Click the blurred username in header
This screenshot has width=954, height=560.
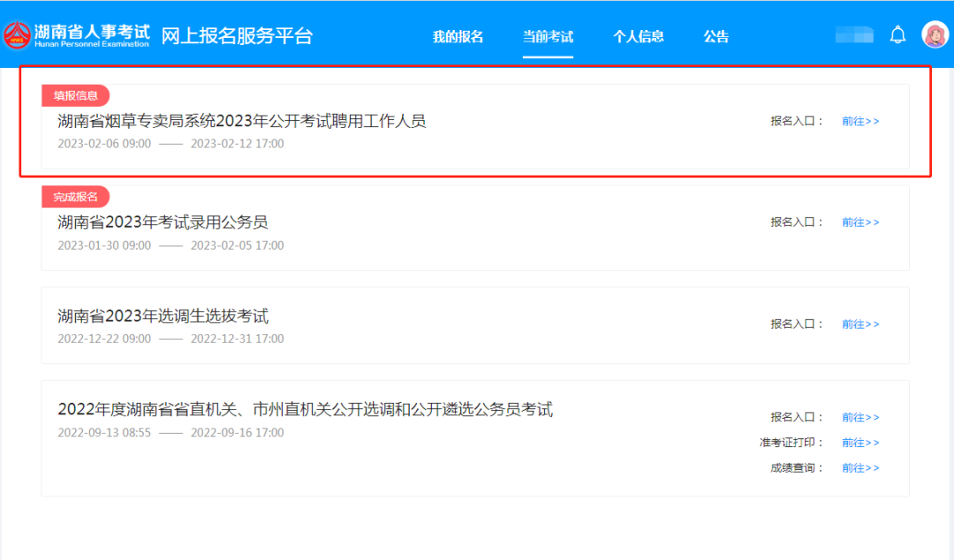854,35
